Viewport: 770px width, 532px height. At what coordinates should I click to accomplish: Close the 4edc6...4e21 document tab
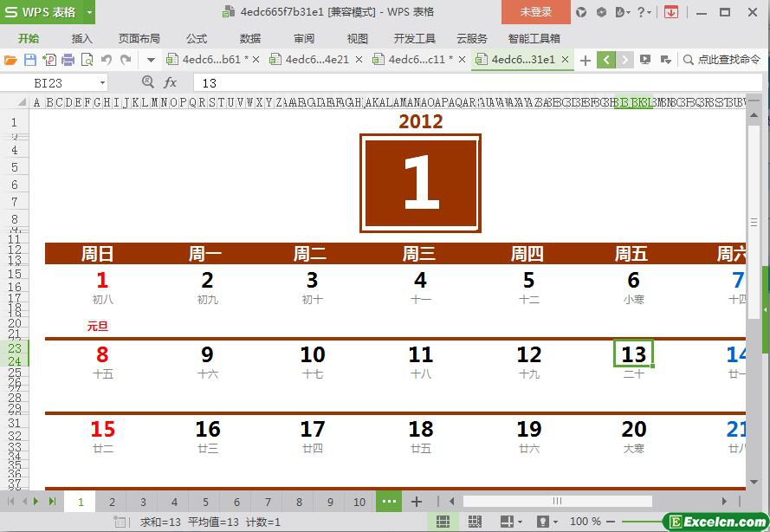[x=359, y=60]
